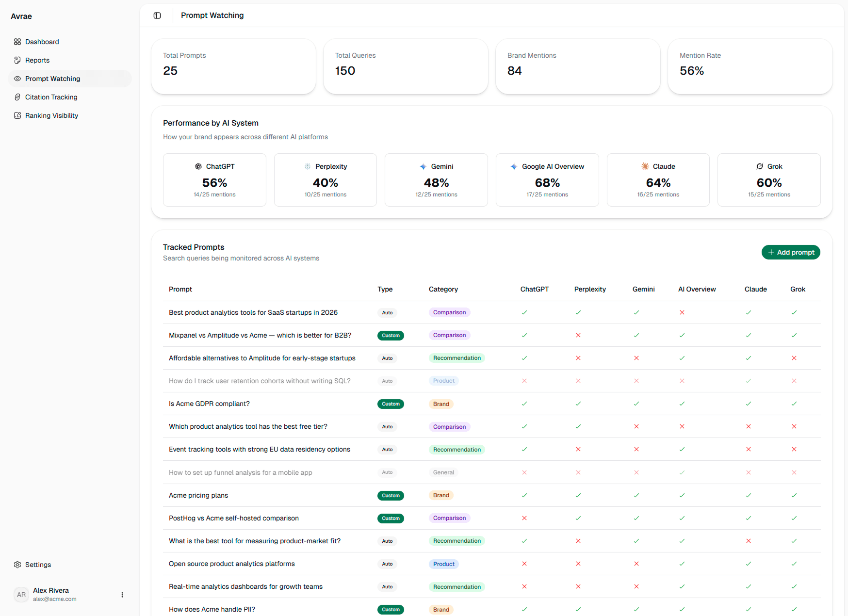Click Gemini red cross in best free tier row
Viewport: 848px width, 616px height.
[636, 426]
